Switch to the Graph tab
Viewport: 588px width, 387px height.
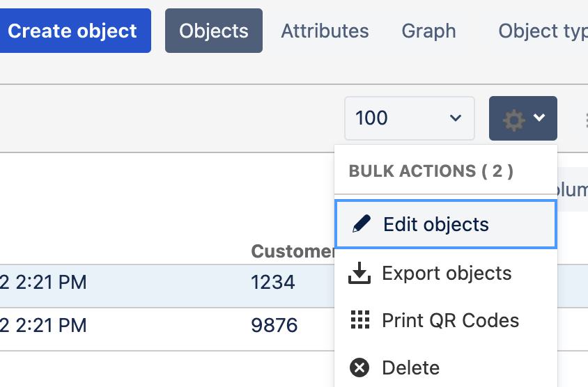[428, 31]
